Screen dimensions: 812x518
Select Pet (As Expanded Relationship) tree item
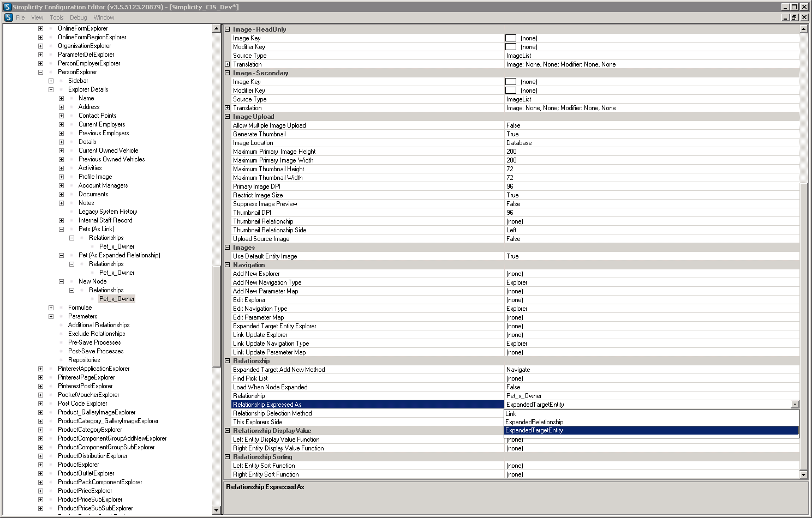click(120, 255)
